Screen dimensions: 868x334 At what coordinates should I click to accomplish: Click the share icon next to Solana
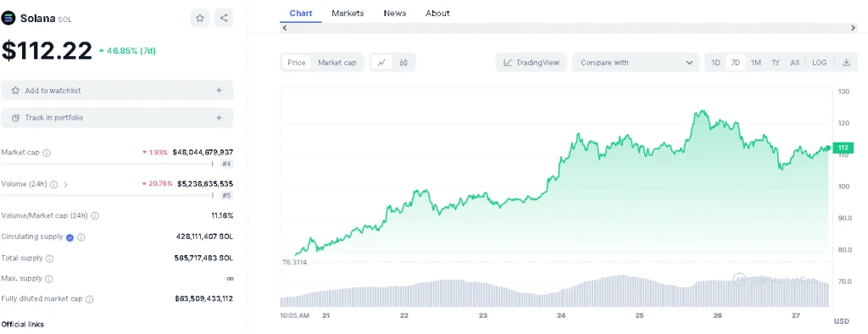[x=224, y=18]
